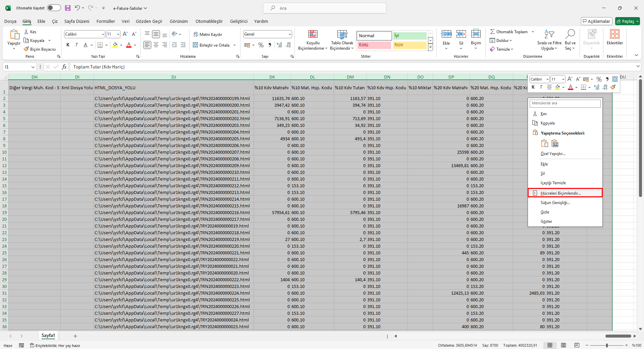Apply the İyi cell style

(410, 36)
